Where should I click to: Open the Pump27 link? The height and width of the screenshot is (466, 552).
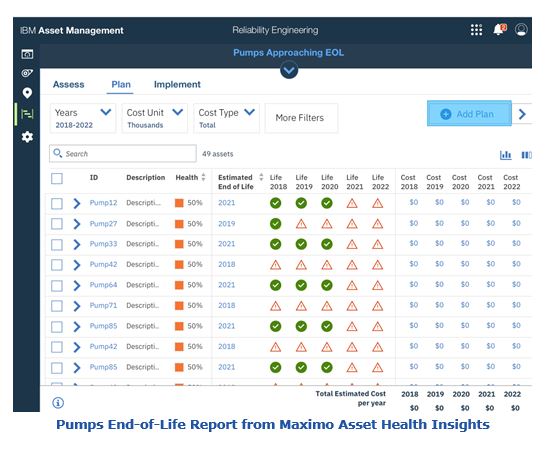click(103, 223)
